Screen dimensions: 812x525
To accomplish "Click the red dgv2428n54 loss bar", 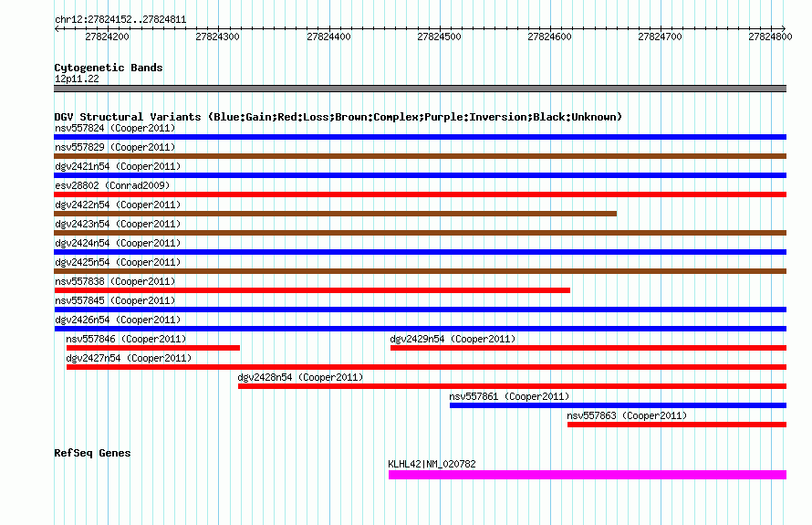I will 512,386.
